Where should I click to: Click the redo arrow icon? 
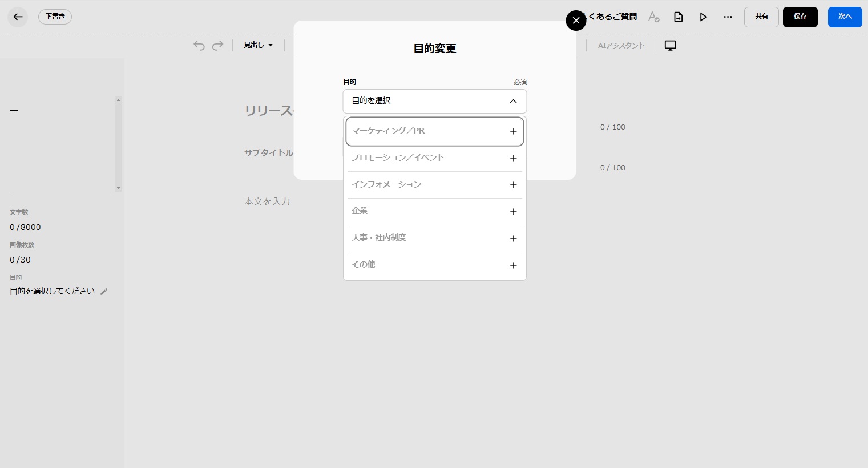[217, 46]
